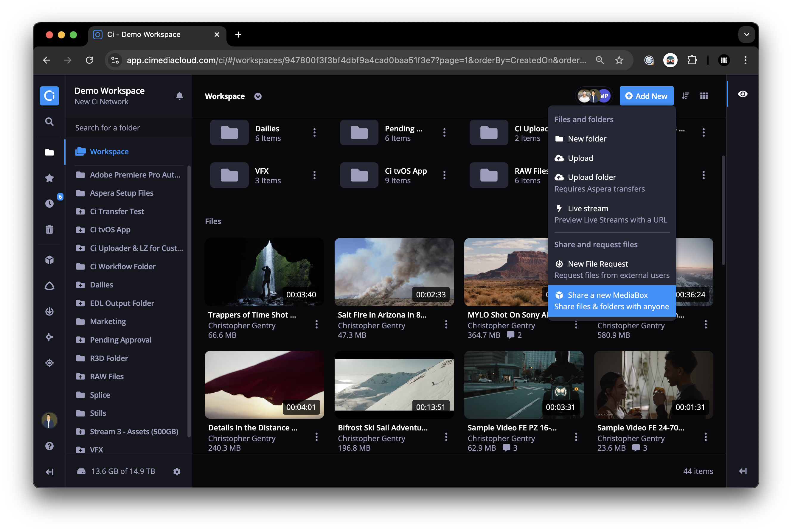Image resolution: width=792 pixels, height=532 pixels.
Task: Choose Upload folder menu option
Action: pos(611,183)
